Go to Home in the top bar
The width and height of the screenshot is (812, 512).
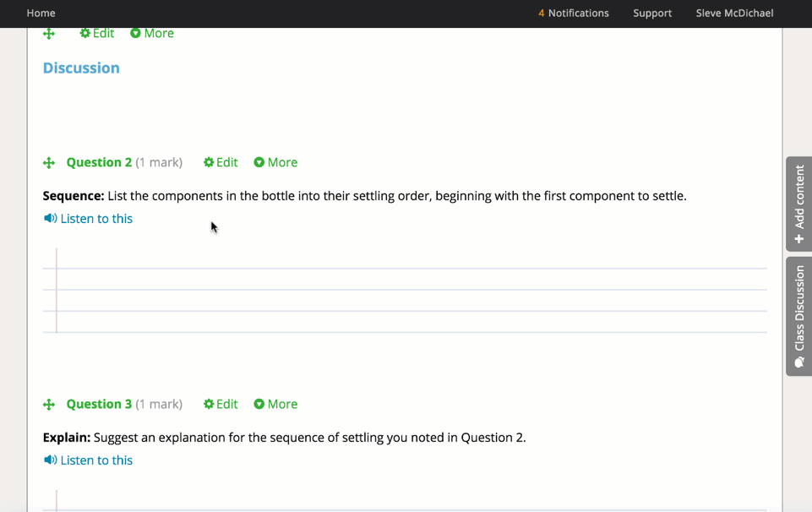(x=41, y=13)
